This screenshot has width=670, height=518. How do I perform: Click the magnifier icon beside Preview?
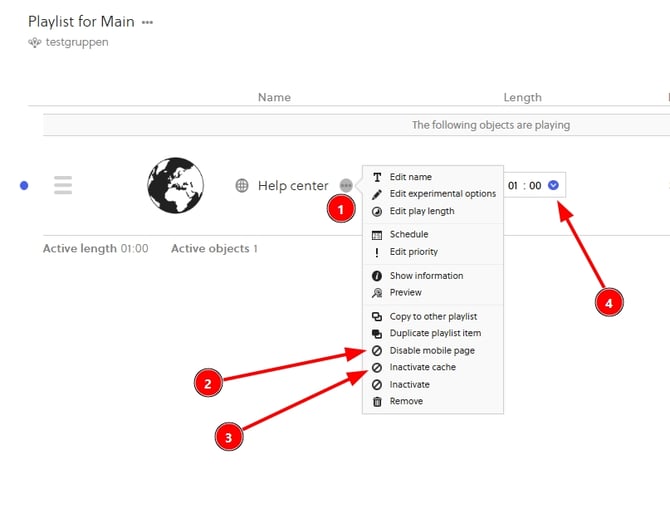point(377,293)
